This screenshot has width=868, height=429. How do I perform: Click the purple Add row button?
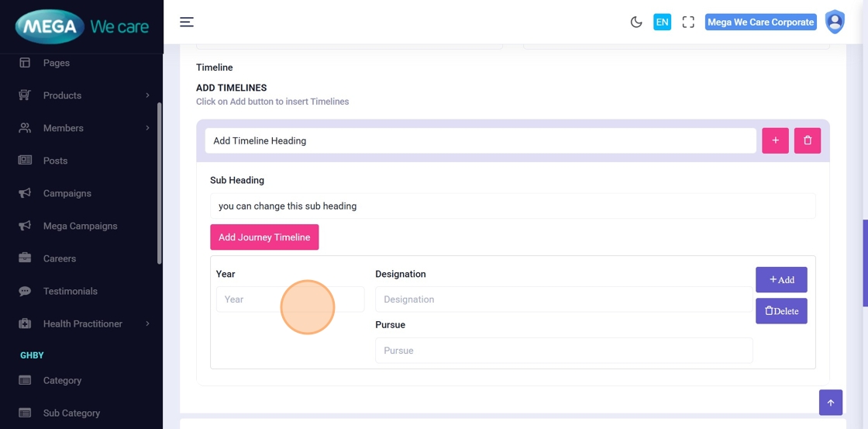(781, 279)
